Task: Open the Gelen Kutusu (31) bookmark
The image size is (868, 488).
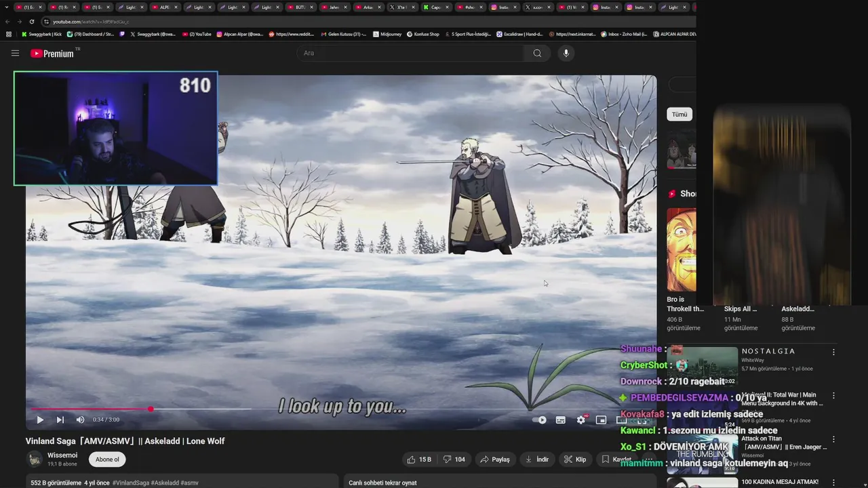Action: coord(342,34)
